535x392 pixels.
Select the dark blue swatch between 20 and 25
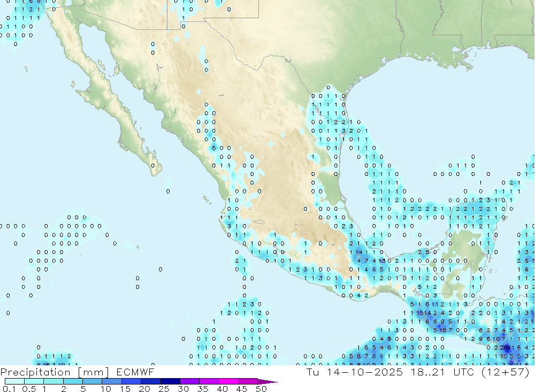(x=151, y=381)
